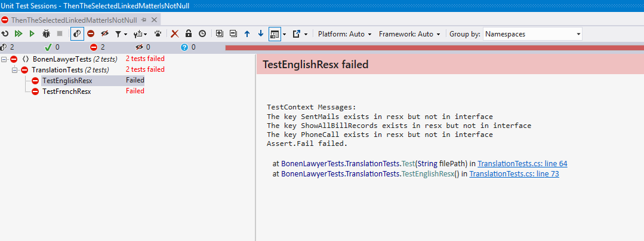This screenshot has width=644, height=241.
Task: Collapse the BonenLawyerTests namespace node
Action: 4,59
